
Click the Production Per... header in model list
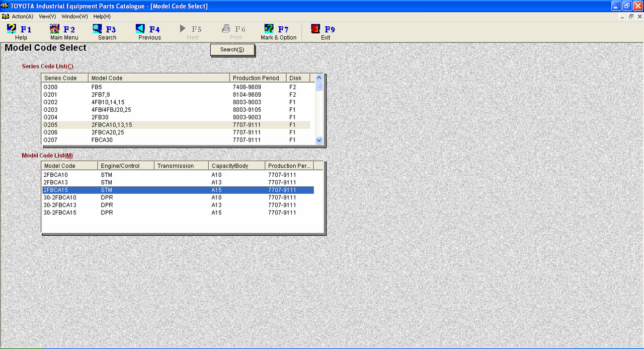(289, 166)
